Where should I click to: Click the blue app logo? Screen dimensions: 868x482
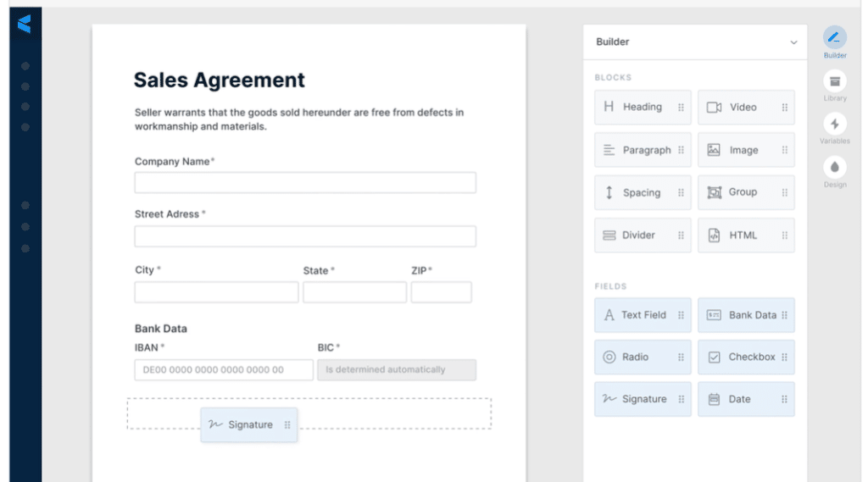tap(25, 24)
